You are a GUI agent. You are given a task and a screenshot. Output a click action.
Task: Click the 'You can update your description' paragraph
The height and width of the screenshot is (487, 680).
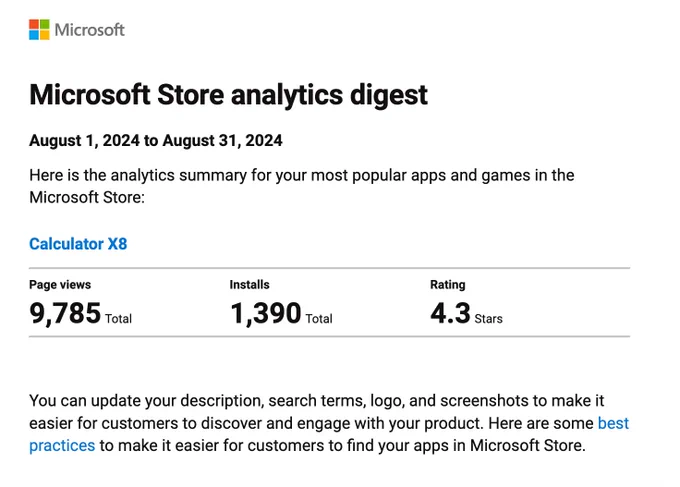[329, 423]
